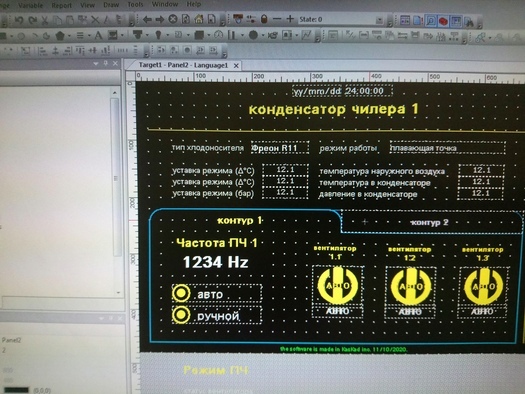Open the left panel options dropdown arrow
Viewport: 525px width, 394px height.
click(96, 64)
